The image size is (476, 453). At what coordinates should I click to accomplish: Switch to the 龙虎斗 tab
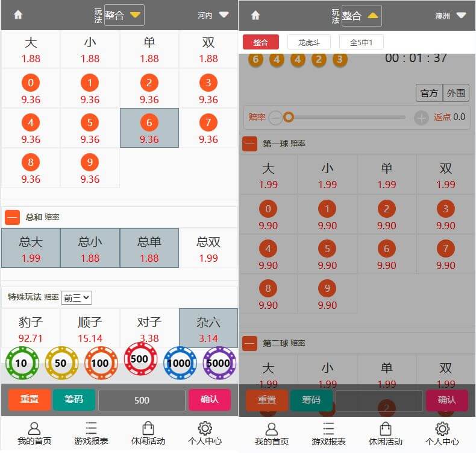pos(309,42)
